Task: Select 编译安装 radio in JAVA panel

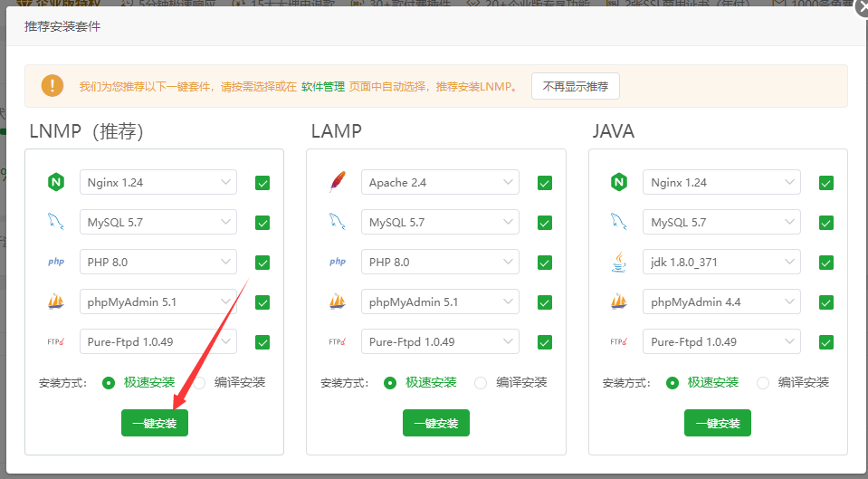Action: 763,383
